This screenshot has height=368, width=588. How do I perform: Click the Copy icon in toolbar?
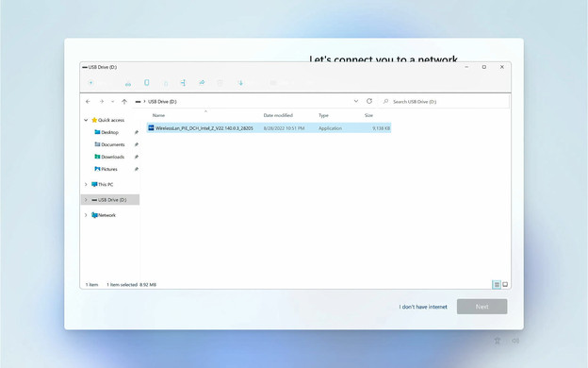pos(147,83)
